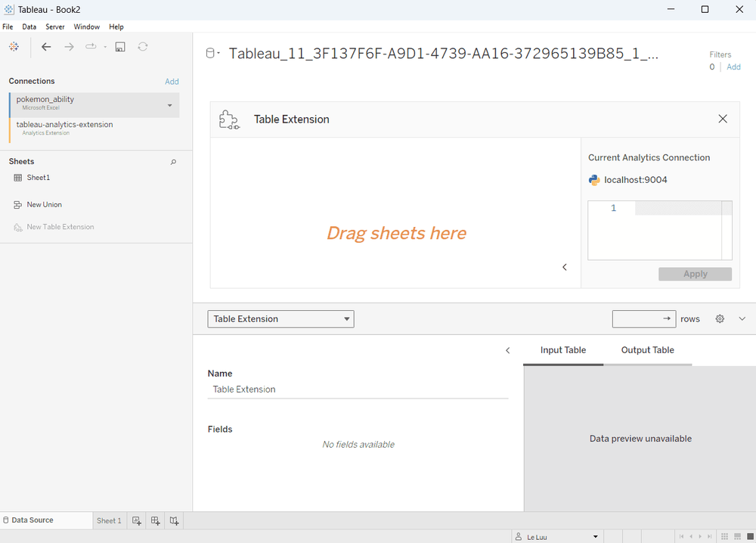Open the Server menu

55,26
